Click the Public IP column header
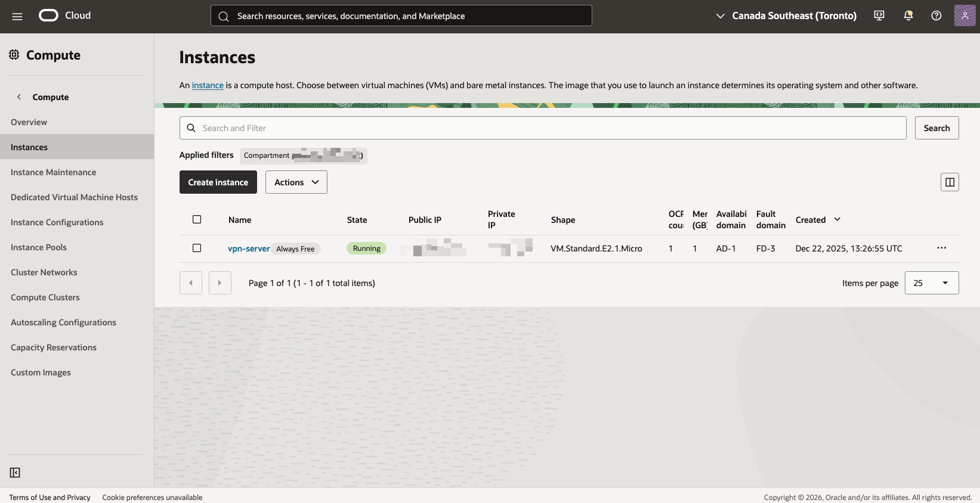This screenshot has width=980, height=503. [425, 220]
